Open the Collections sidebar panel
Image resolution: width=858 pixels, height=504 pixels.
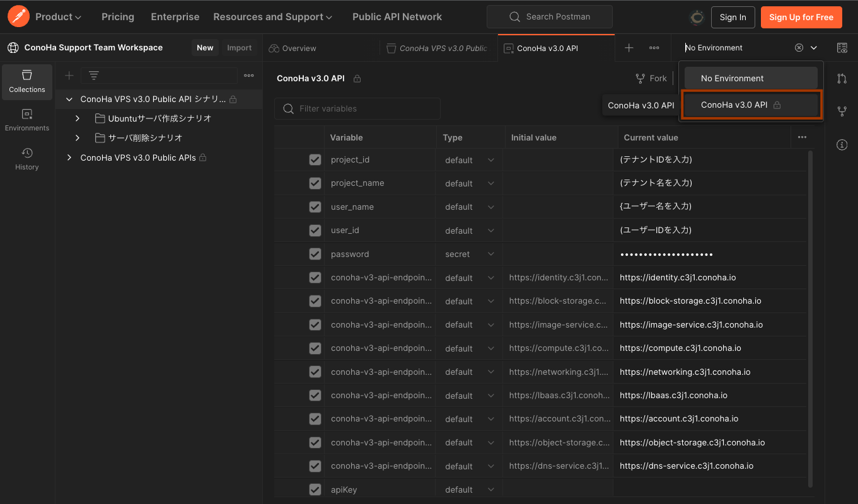27,82
